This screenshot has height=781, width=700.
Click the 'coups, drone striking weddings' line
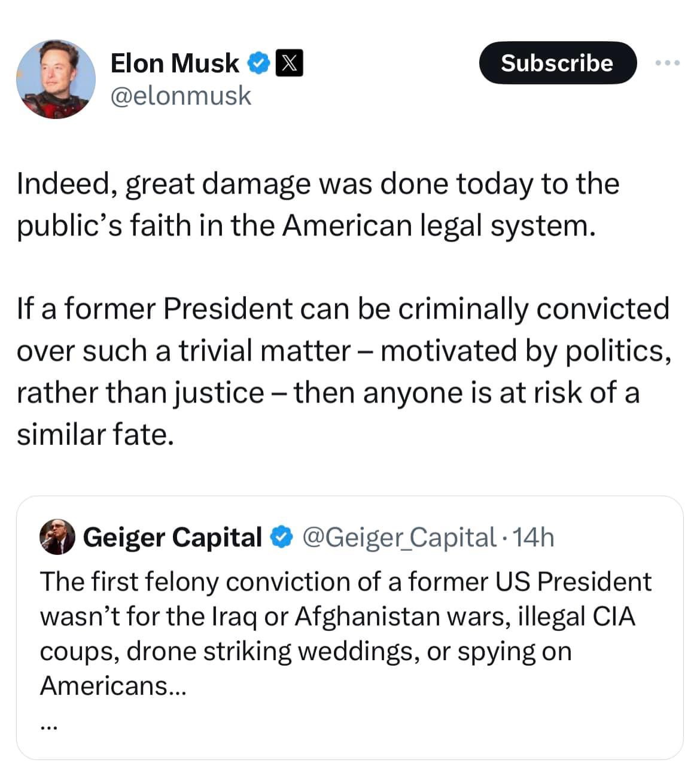pos(305,651)
